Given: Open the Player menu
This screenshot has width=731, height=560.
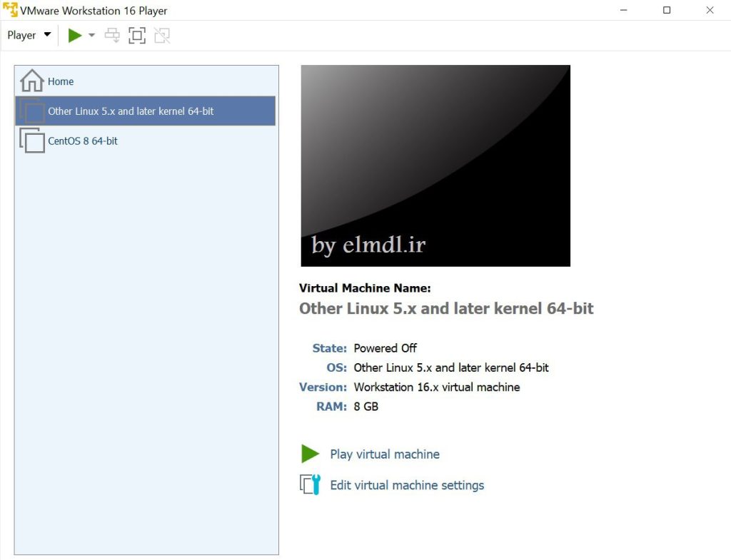Looking at the screenshot, I should [29, 35].
